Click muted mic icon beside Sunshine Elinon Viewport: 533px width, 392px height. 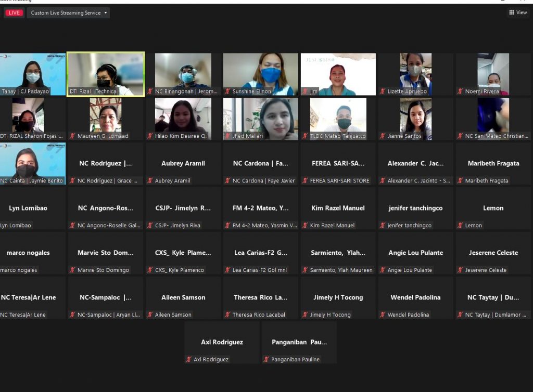[x=227, y=92]
